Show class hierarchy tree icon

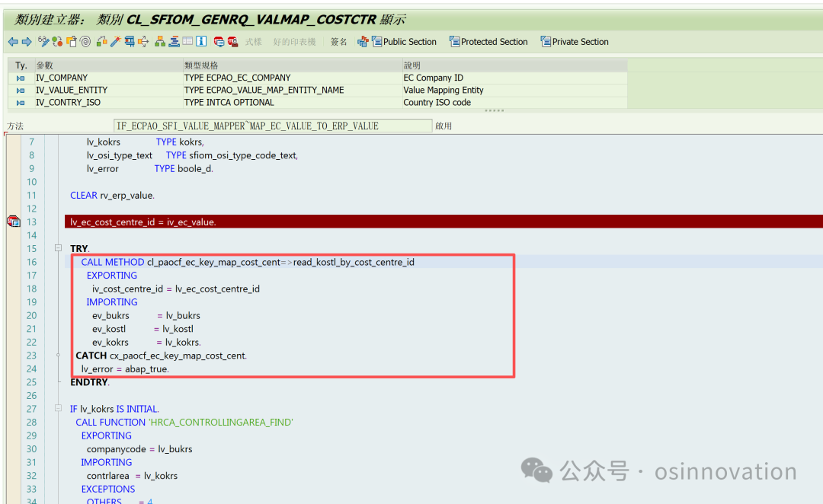coord(159,41)
